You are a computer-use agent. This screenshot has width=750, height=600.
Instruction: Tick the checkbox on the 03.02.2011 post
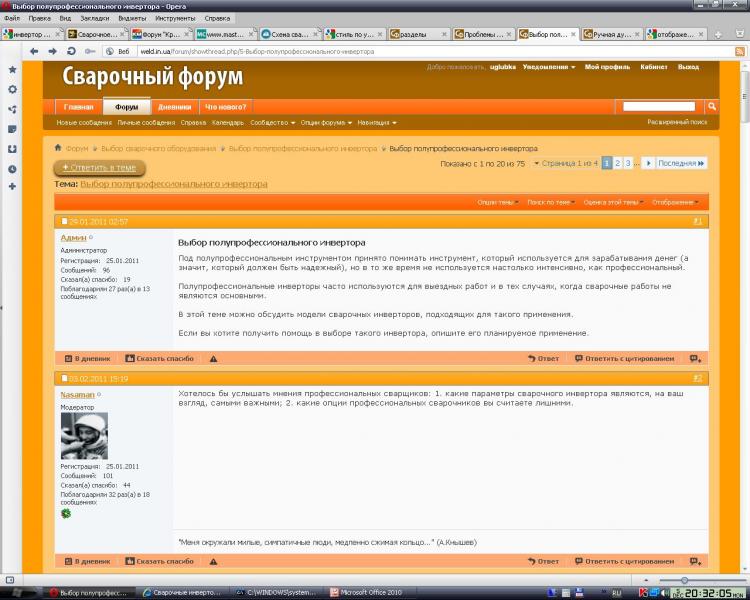click(x=65, y=379)
